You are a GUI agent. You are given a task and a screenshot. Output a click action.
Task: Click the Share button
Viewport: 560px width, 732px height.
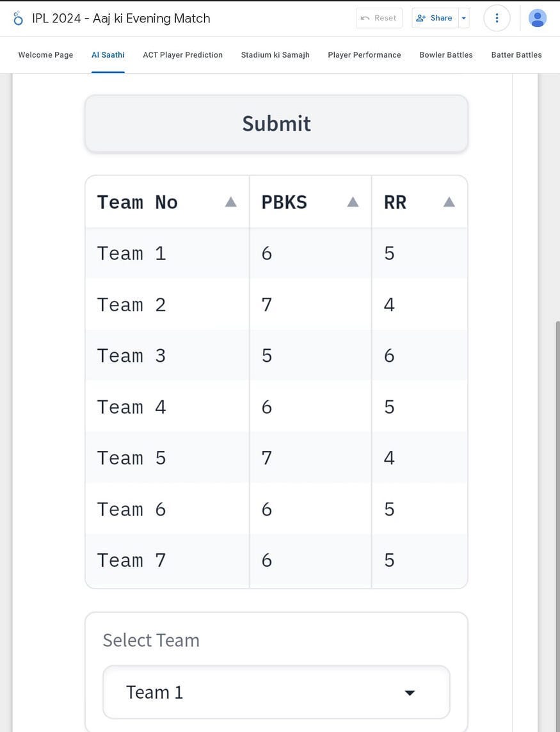435,18
